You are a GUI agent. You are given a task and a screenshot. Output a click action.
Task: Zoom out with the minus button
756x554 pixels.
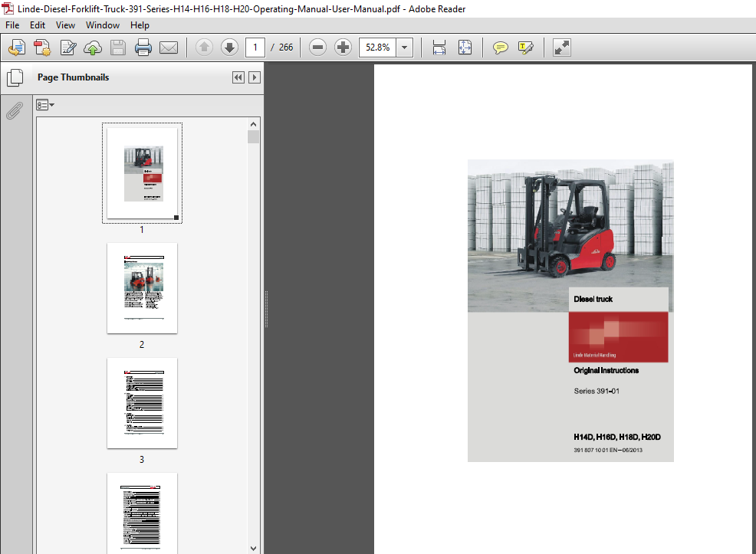point(317,48)
